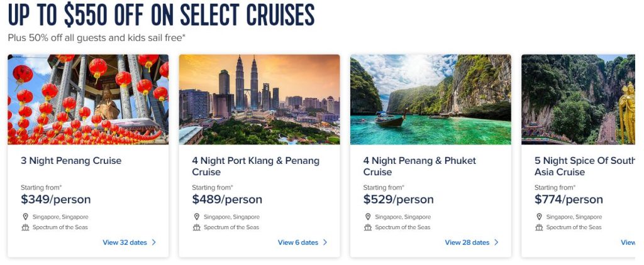
Task: Expand chevron next to View 28 dates
Action: (496, 242)
